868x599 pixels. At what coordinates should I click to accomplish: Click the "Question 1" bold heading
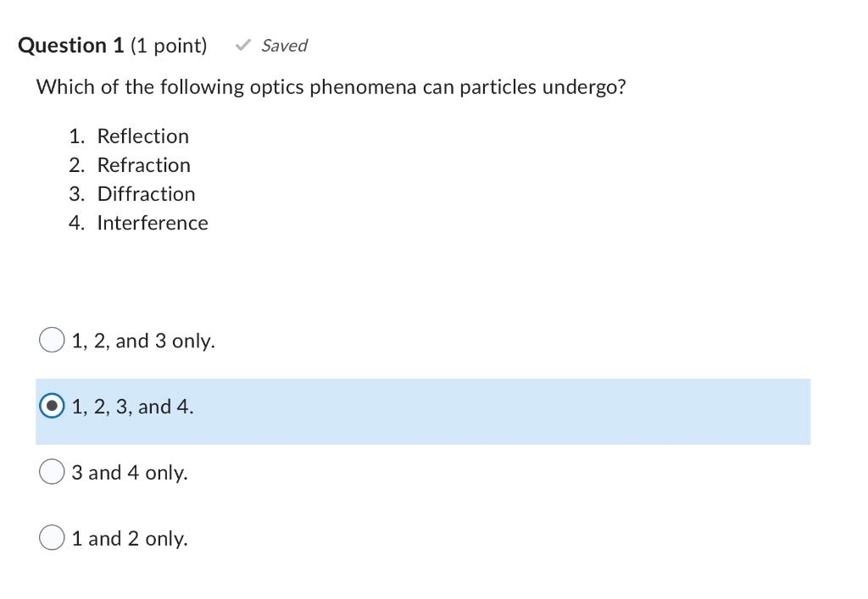coord(71,46)
